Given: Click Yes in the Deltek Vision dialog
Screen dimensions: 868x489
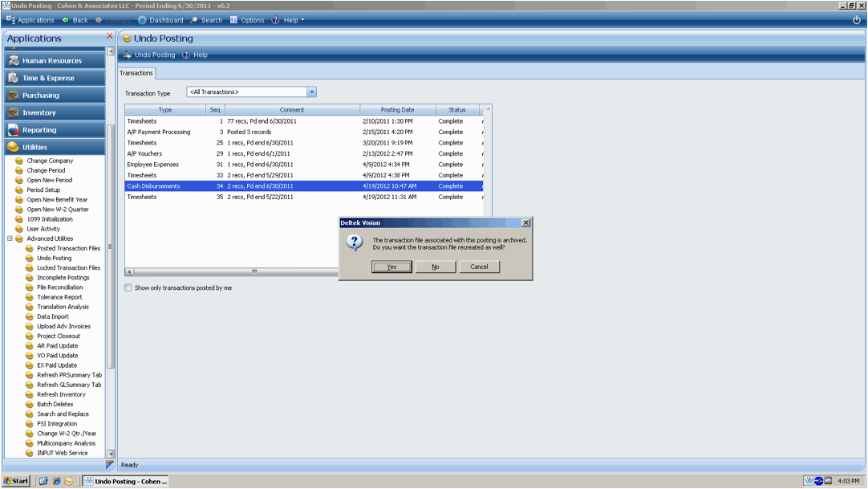Looking at the screenshot, I should 391,267.
